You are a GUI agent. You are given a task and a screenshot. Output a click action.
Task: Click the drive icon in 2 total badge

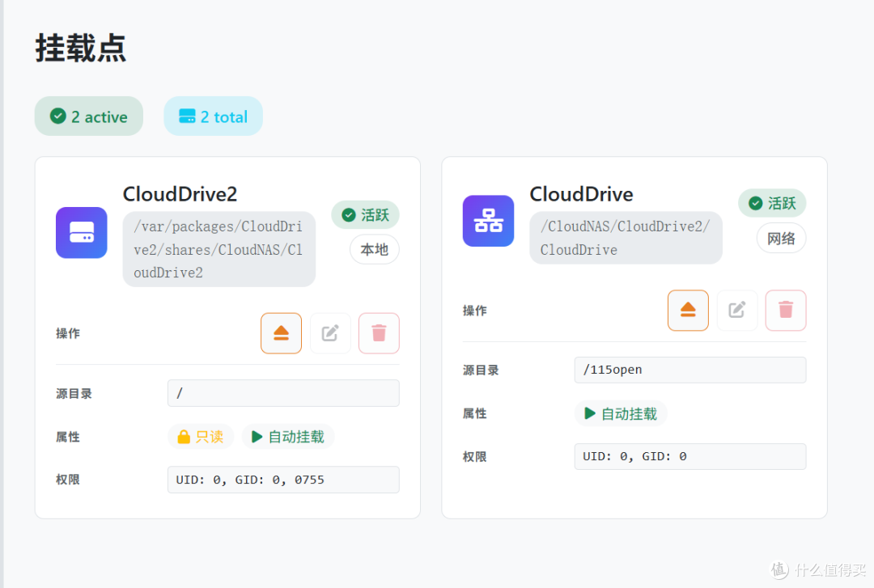(x=187, y=116)
